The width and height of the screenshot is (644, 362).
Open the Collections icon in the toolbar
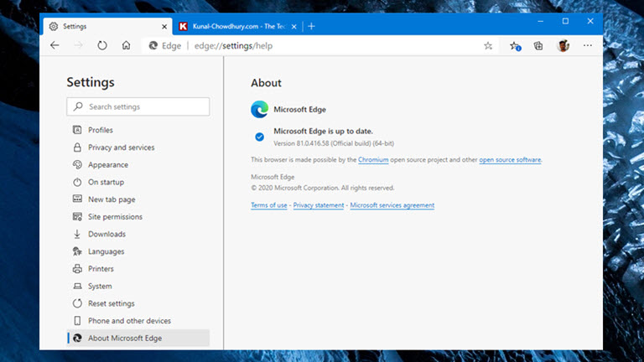(538, 45)
